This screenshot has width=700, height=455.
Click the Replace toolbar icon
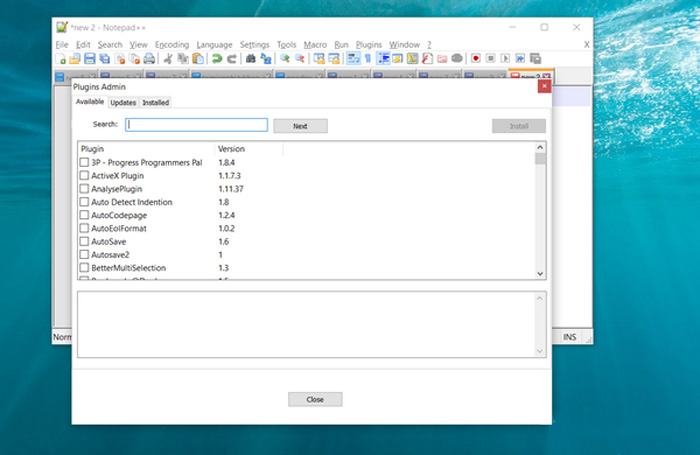(266, 58)
